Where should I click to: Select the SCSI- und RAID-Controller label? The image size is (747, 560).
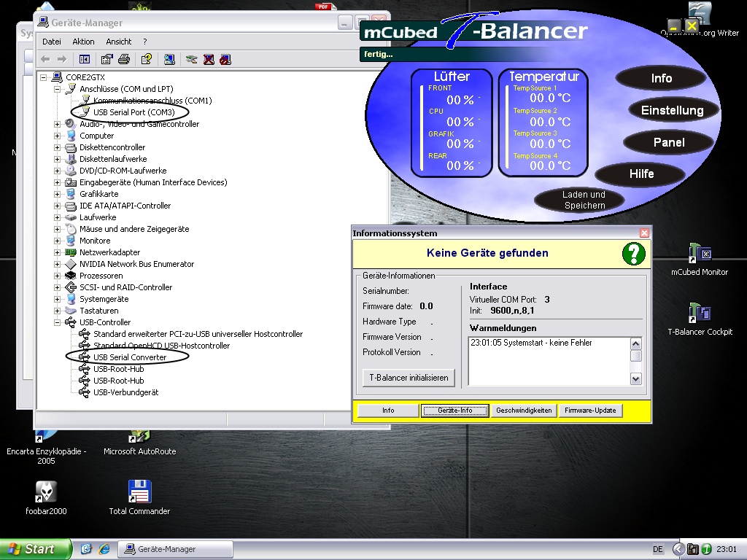click(x=125, y=287)
